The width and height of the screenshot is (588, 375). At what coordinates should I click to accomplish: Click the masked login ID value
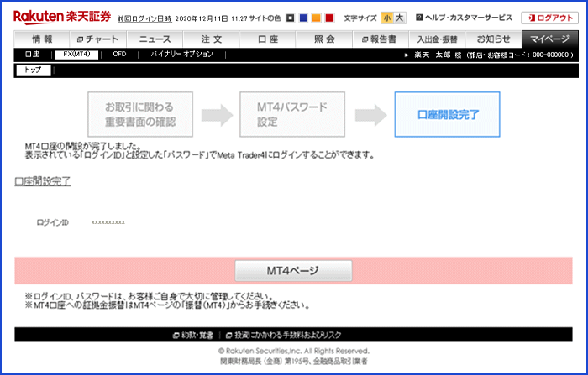(x=108, y=222)
